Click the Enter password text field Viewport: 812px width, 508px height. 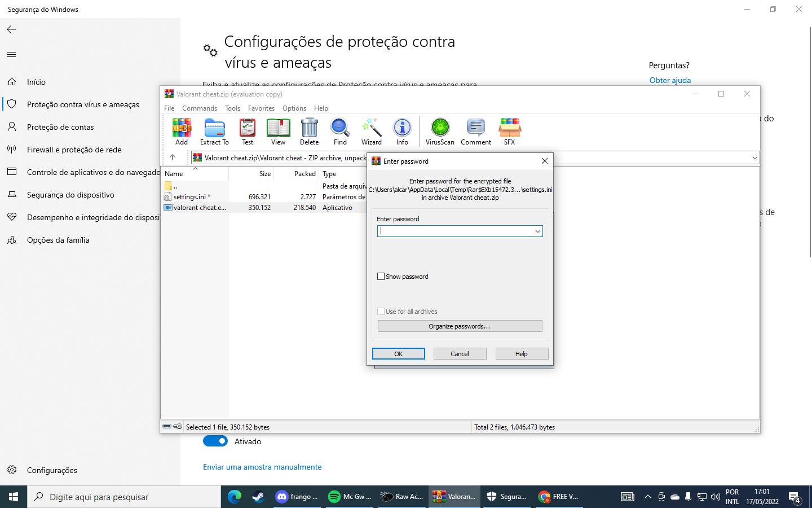456,231
